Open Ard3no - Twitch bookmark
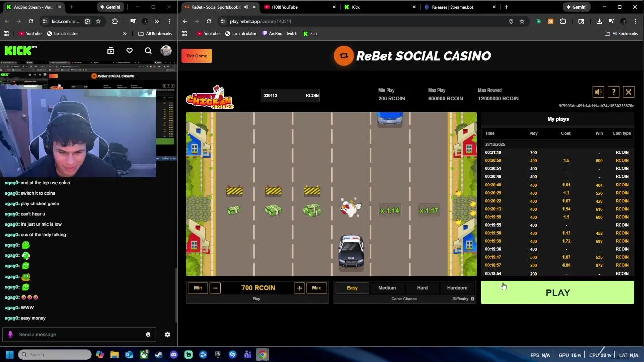644x362 pixels. (280, 34)
